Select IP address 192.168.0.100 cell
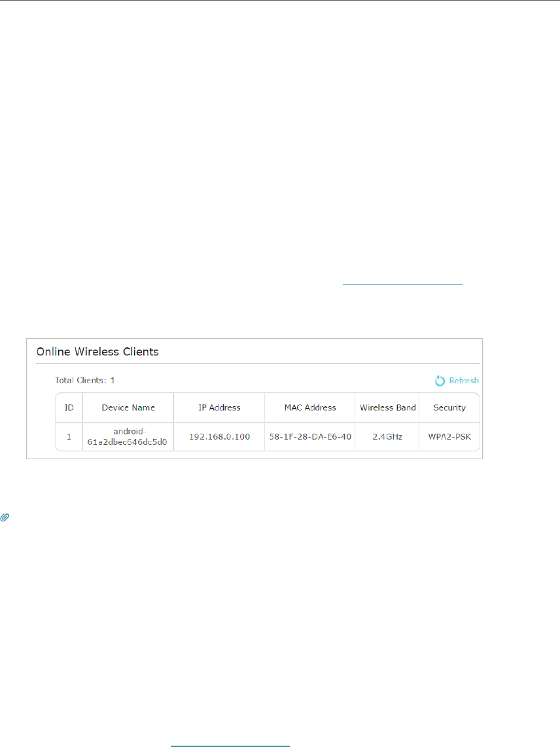 pyautogui.click(x=219, y=437)
